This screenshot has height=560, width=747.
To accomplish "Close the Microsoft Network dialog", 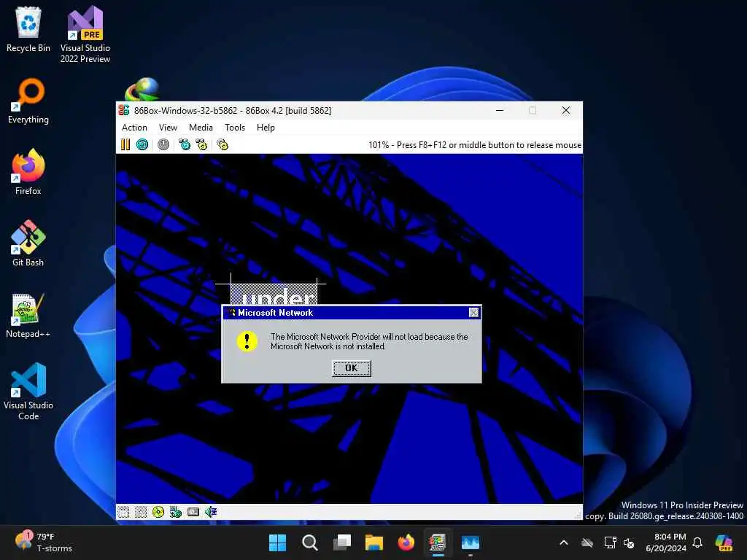I will tap(473, 312).
